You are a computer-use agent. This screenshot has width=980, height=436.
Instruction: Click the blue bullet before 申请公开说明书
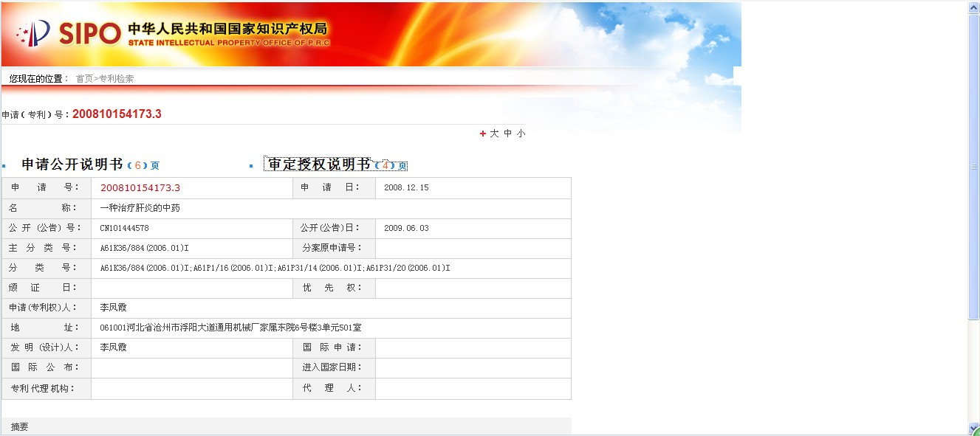pyautogui.click(x=4, y=166)
